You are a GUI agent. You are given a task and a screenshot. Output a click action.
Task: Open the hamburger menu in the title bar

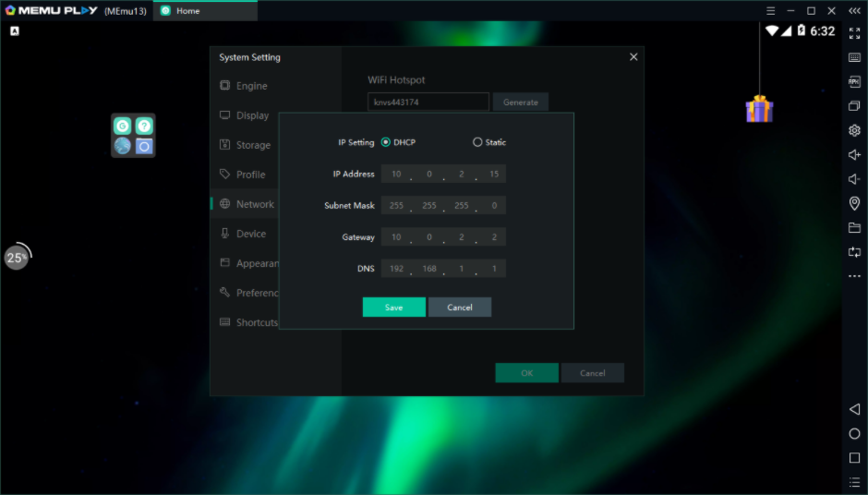770,11
